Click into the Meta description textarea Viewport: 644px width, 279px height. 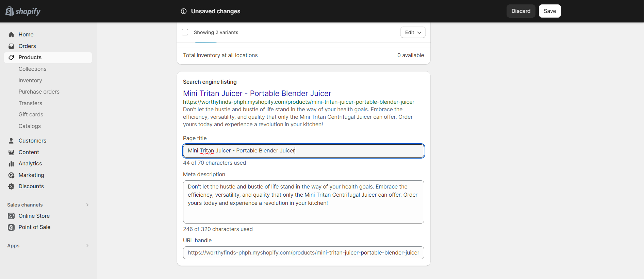303,202
